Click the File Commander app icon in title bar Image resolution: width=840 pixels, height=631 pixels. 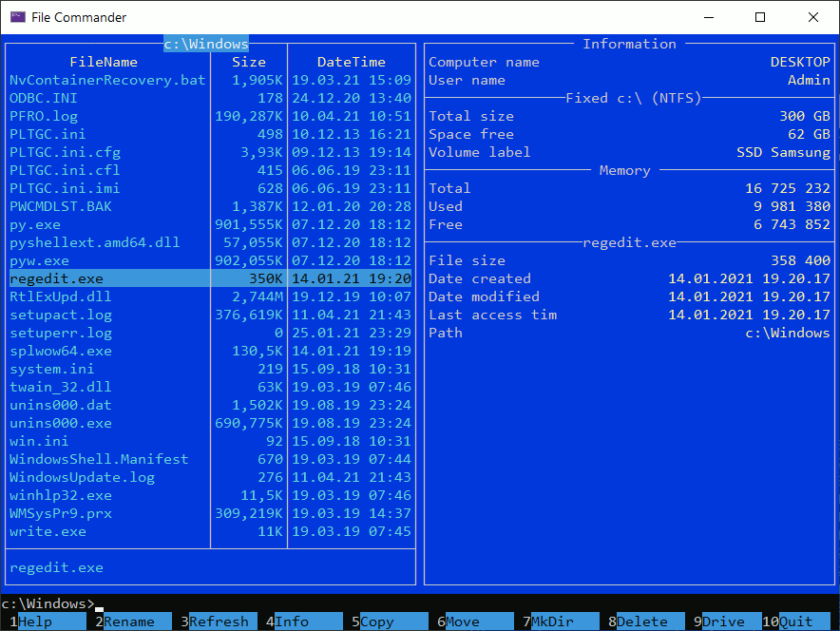coord(18,17)
